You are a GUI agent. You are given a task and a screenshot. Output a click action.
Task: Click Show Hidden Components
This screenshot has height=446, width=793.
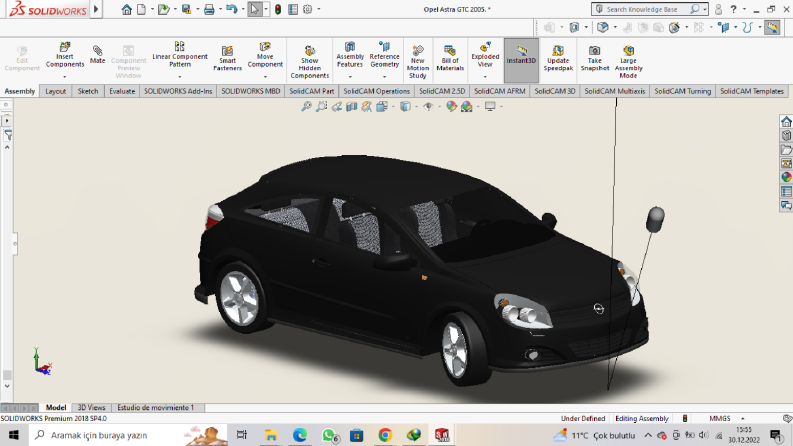[x=310, y=62]
